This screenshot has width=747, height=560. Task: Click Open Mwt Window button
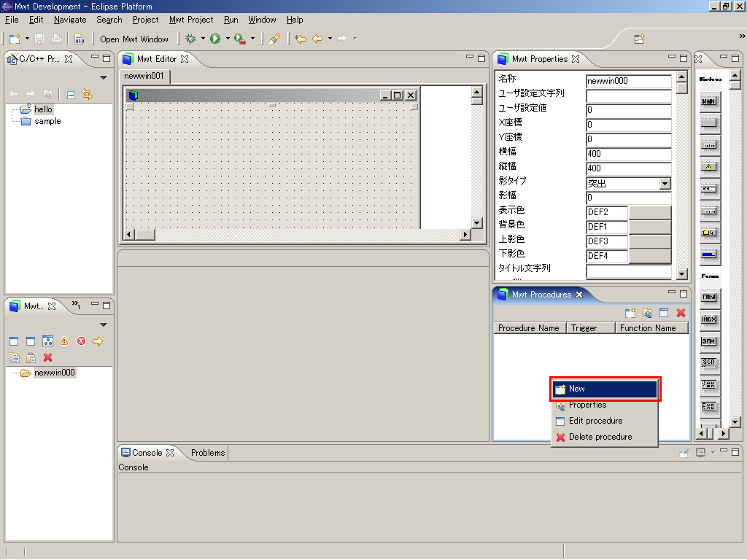point(134,39)
